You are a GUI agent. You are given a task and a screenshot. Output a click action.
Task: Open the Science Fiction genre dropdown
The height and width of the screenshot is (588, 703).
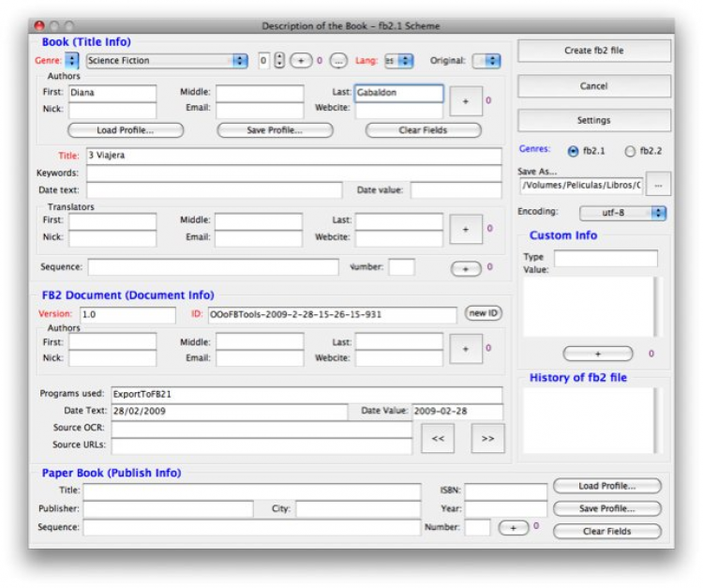tap(166, 61)
